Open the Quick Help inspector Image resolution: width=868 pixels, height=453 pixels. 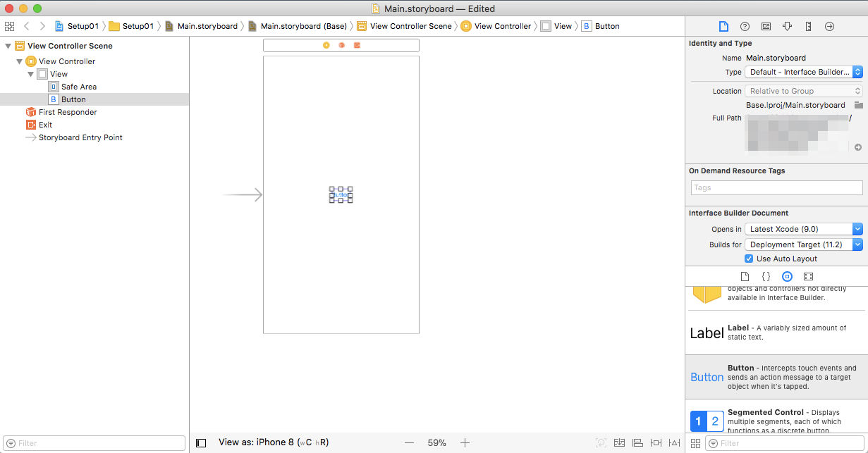pyautogui.click(x=745, y=26)
